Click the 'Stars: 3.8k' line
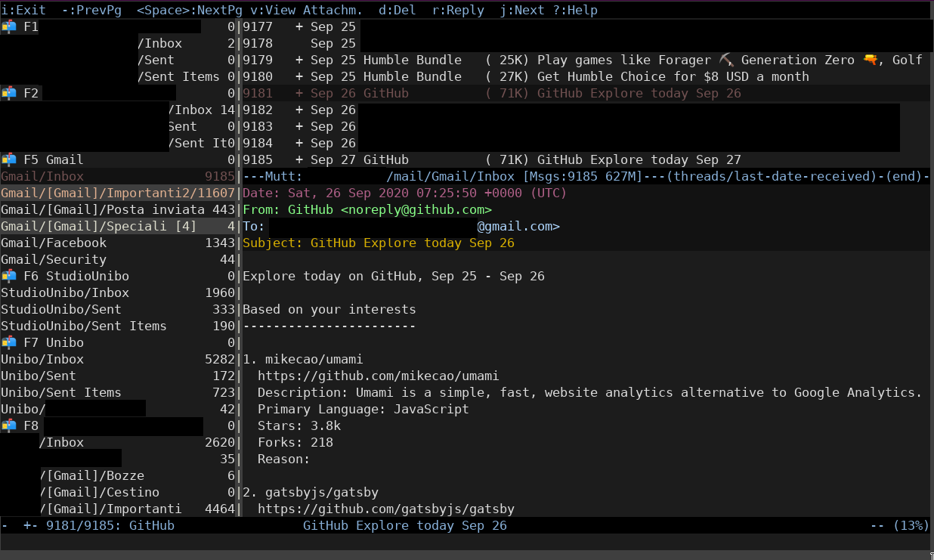 click(x=299, y=426)
